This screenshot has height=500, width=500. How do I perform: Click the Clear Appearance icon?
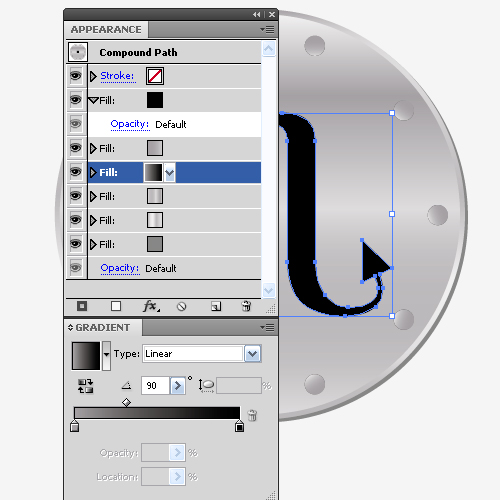[x=182, y=306]
